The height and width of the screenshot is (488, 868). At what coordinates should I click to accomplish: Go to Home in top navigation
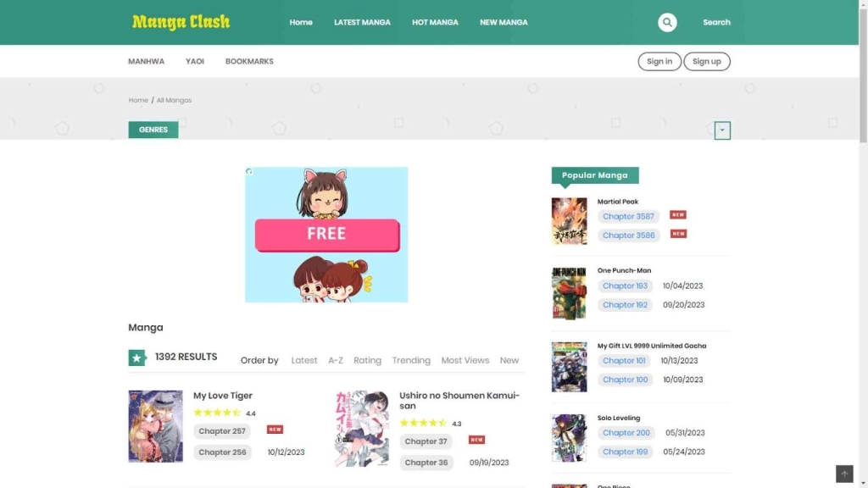coord(301,22)
